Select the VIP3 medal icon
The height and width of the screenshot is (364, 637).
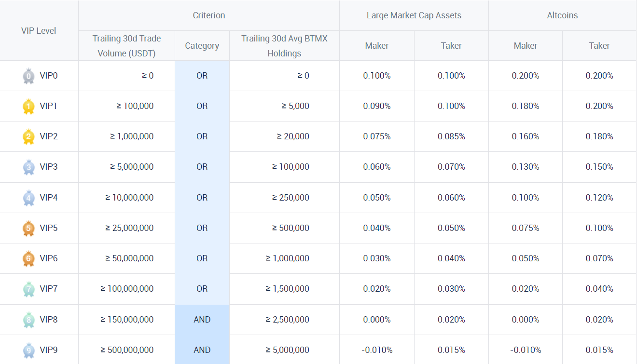pos(28,167)
